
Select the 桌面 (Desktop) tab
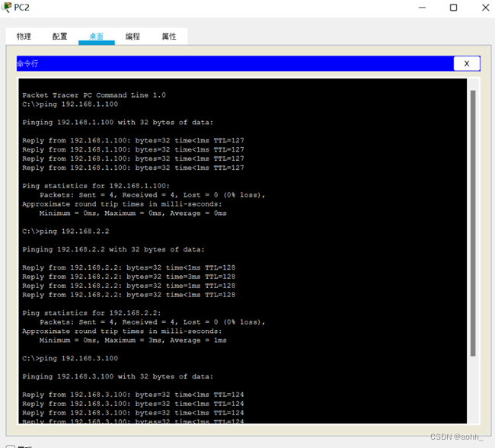click(x=96, y=37)
